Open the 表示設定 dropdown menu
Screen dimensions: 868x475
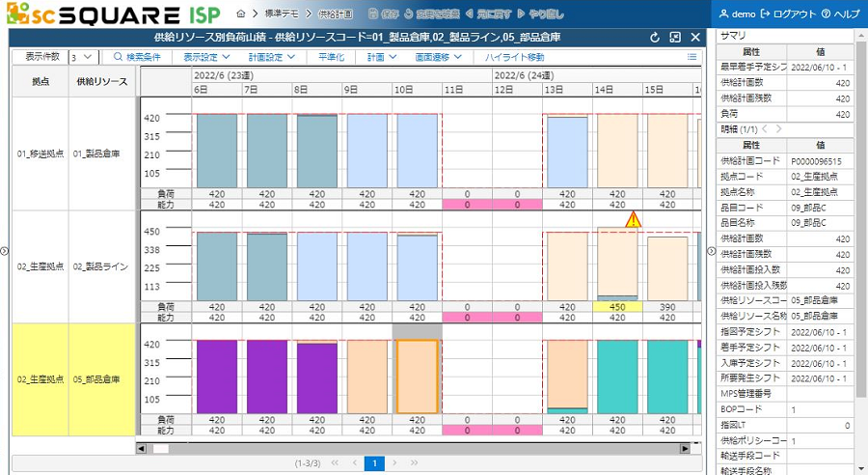[x=207, y=57]
